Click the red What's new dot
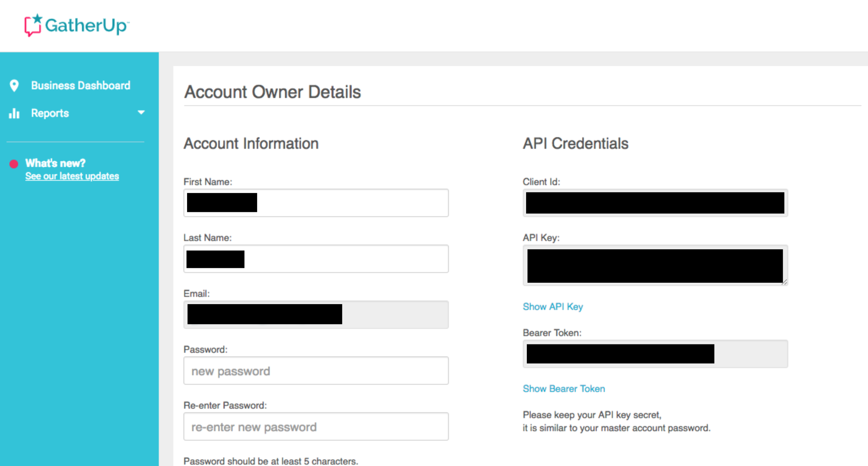 point(14,164)
